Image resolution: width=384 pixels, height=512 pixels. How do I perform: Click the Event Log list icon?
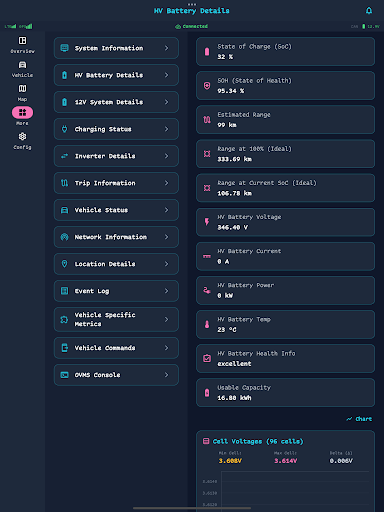pyautogui.click(x=64, y=291)
